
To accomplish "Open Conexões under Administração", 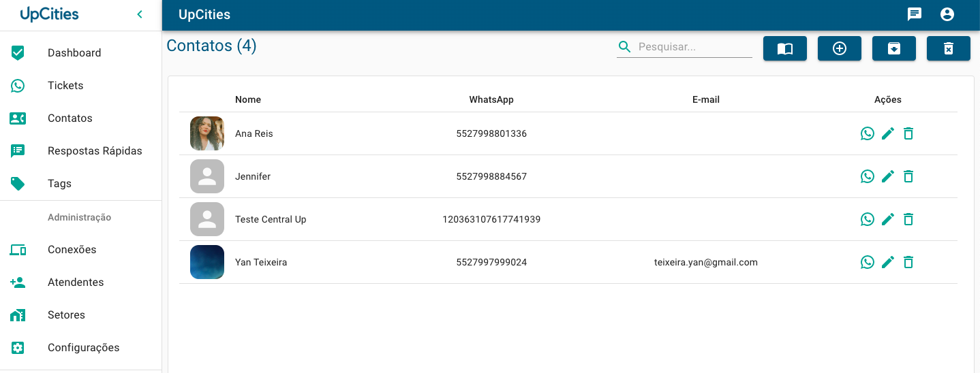I will 80,250.
